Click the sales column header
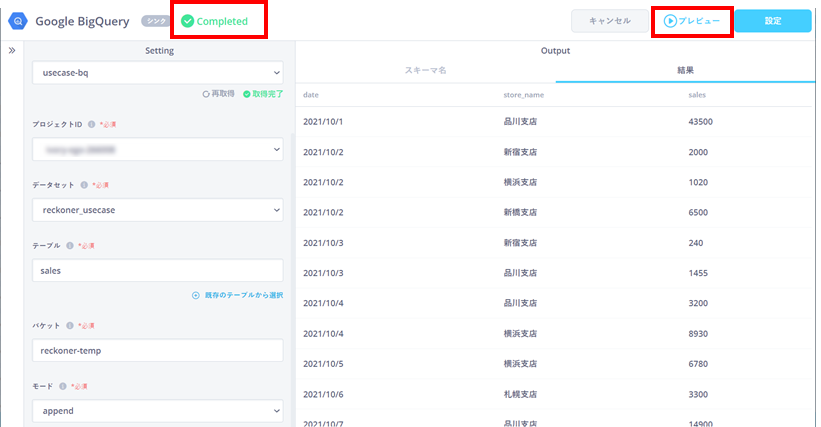The height and width of the screenshot is (427, 821). 697,95
